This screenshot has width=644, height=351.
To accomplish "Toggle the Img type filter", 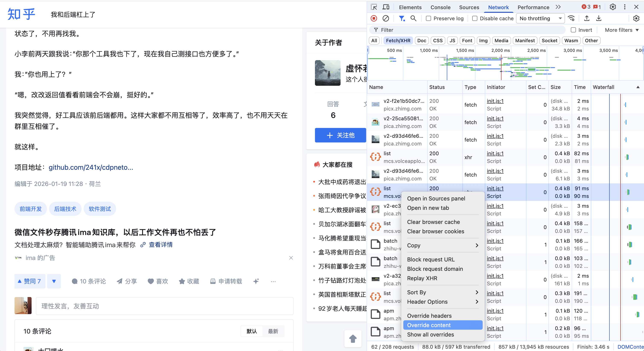I will pyautogui.click(x=483, y=41).
